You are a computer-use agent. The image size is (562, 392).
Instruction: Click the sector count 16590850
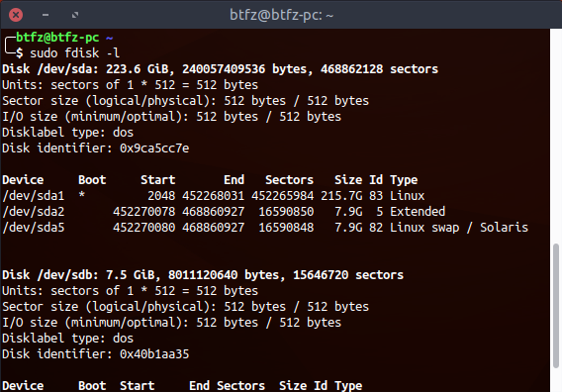[x=286, y=212]
